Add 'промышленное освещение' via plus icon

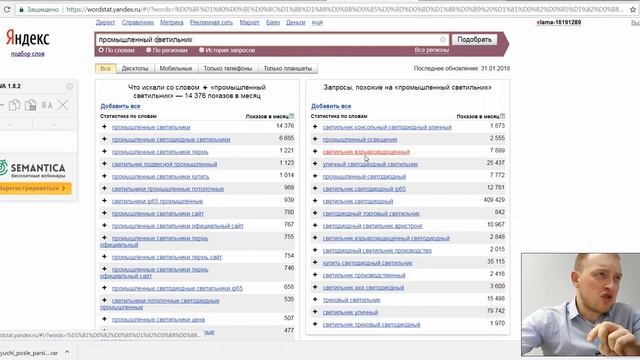point(315,139)
